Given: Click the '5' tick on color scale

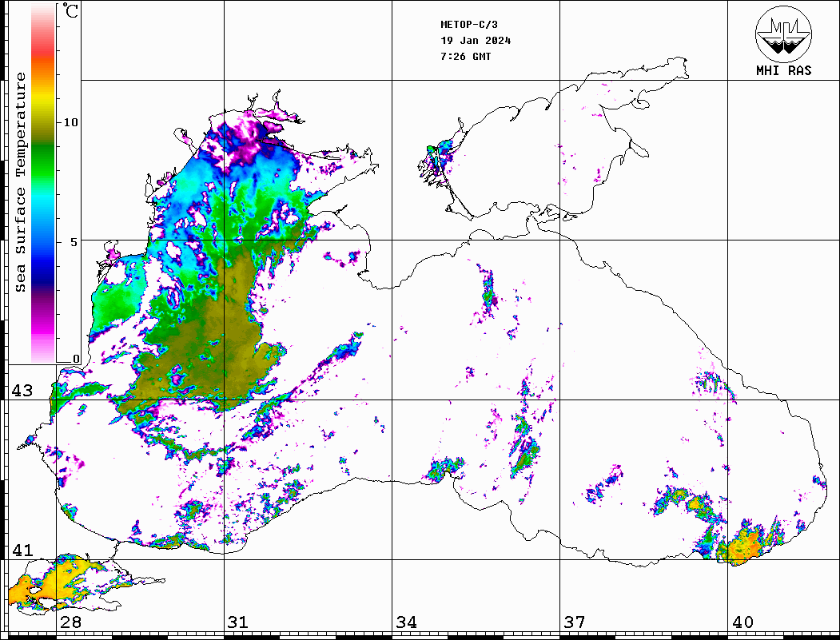Looking at the screenshot, I should point(74,242).
